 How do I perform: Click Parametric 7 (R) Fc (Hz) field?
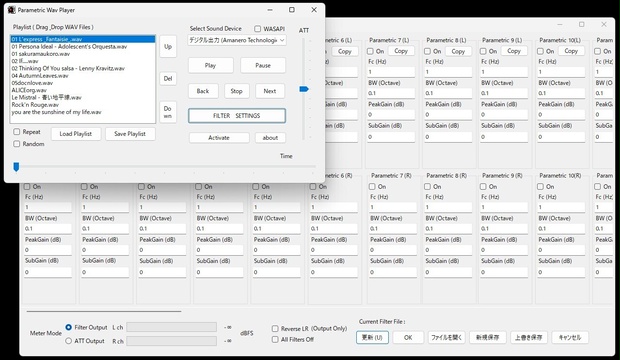click(x=393, y=207)
